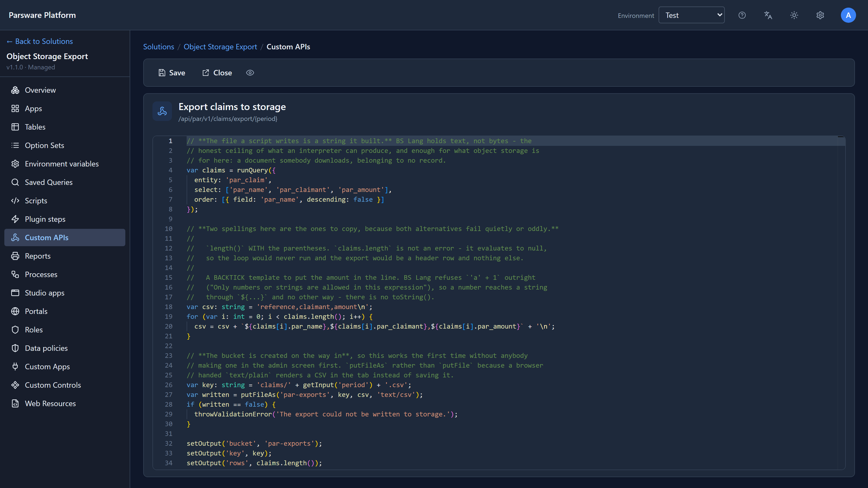
Task: Click the Parsware Platform logo text
Action: (42, 15)
